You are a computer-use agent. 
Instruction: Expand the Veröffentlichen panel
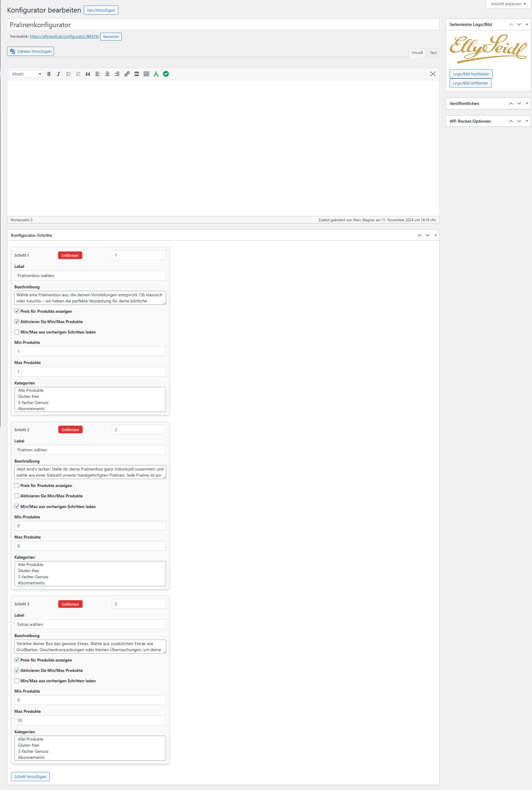click(527, 103)
